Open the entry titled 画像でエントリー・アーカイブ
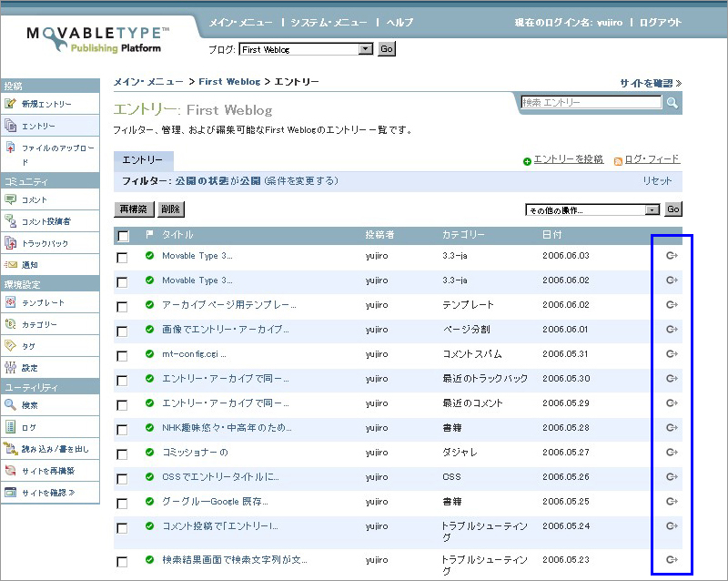Screen dimensions: 728x581 225,330
